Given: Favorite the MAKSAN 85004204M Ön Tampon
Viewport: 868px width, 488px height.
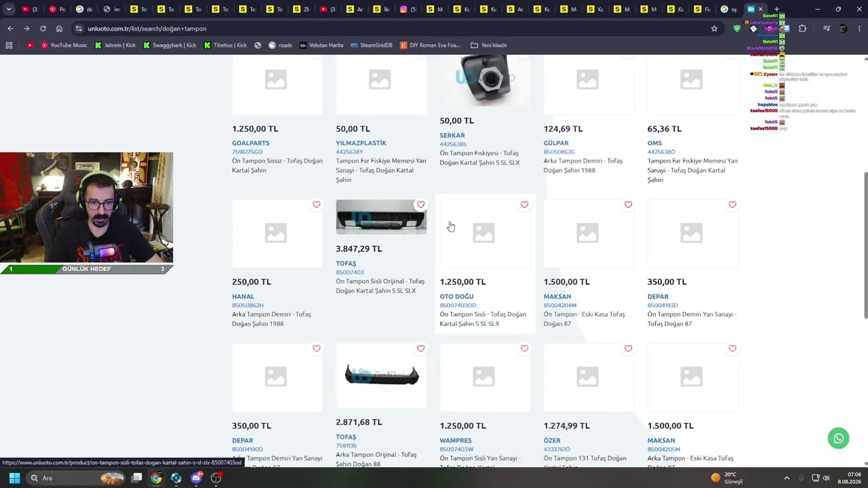Looking at the screenshot, I should (628, 205).
